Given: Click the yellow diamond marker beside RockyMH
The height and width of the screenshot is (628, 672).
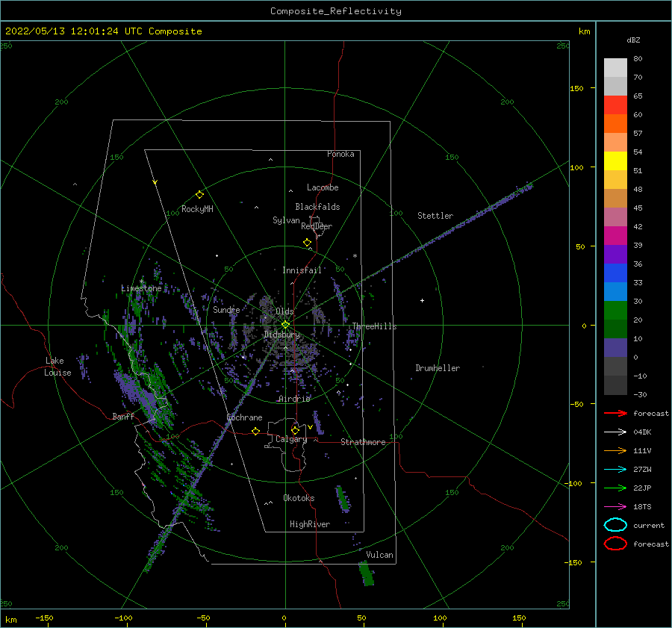Looking at the screenshot, I should tap(199, 195).
